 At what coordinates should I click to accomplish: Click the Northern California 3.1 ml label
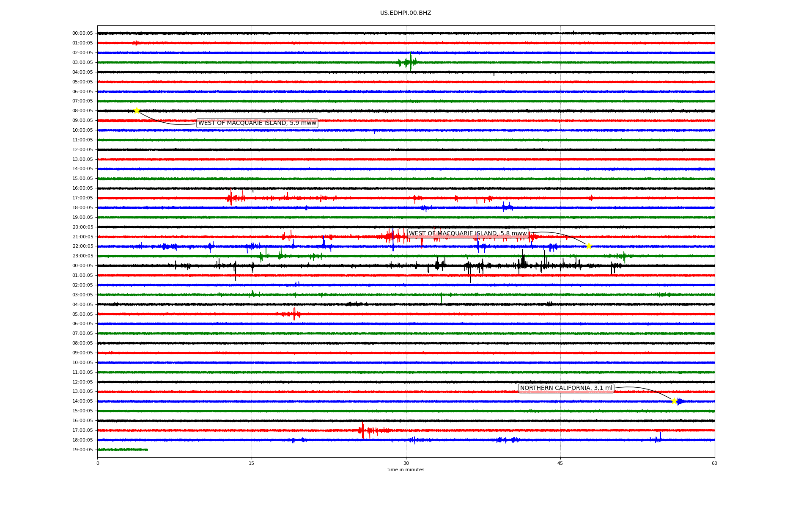(x=566, y=388)
